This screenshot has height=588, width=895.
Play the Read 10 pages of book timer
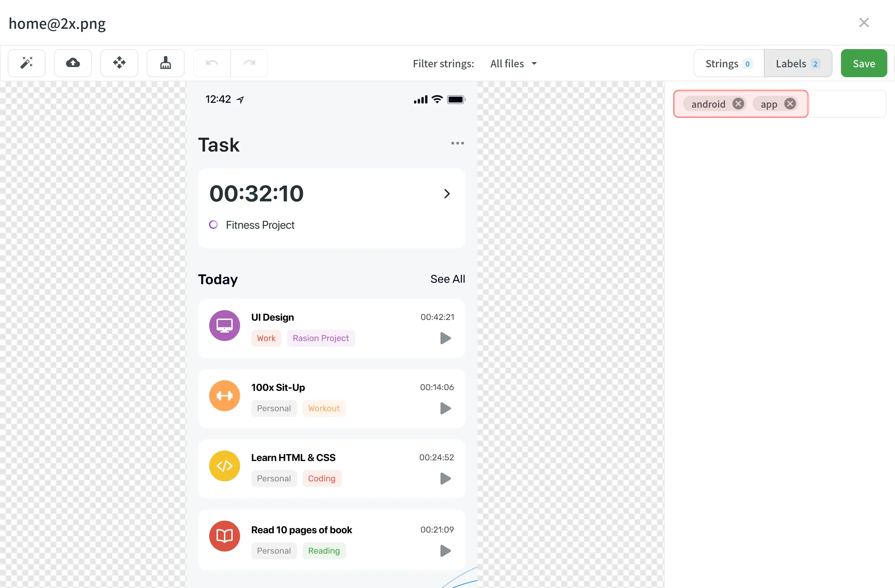coord(445,550)
